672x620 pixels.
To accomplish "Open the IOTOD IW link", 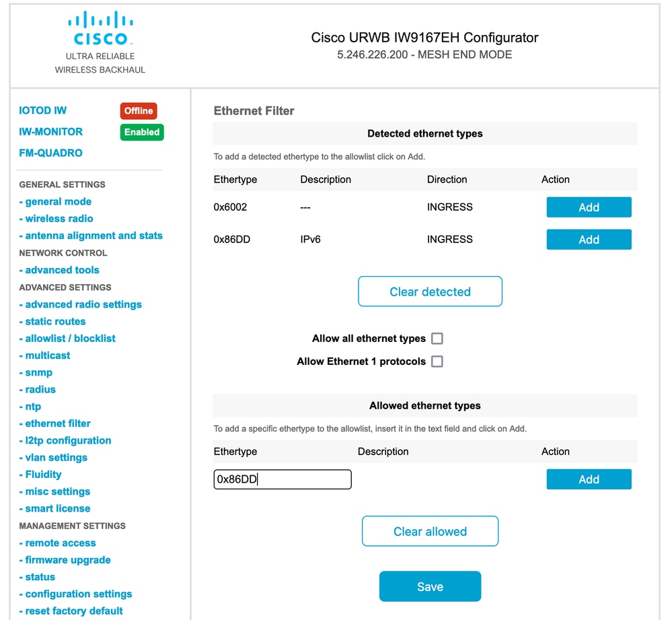I will [x=43, y=110].
